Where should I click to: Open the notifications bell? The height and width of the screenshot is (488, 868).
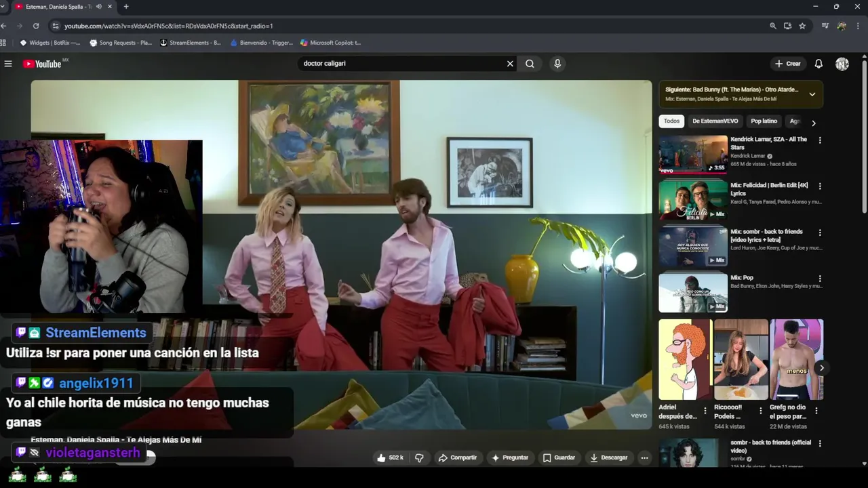(x=818, y=64)
